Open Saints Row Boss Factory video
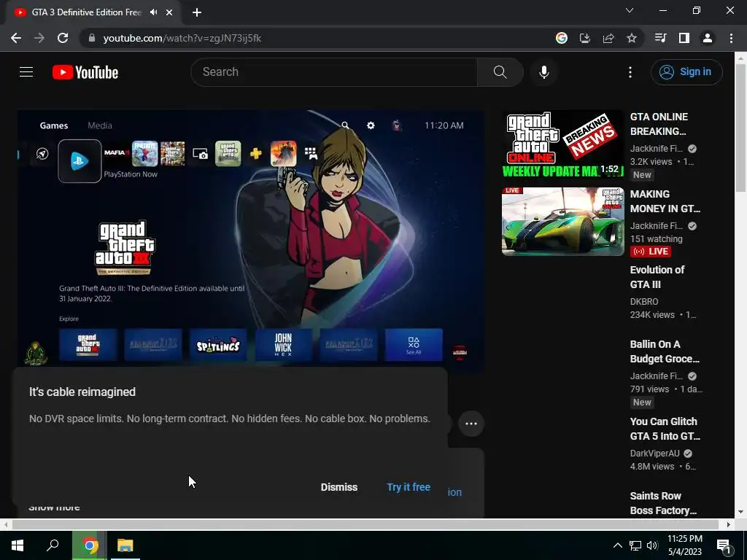The width and height of the screenshot is (747, 560). pyautogui.click(x=663, y=503)
